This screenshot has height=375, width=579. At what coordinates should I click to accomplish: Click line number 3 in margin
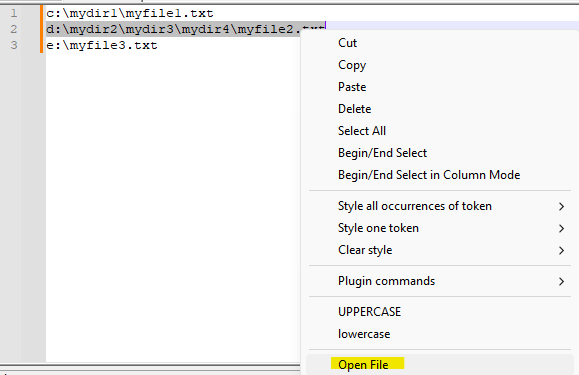coord(14,45)
